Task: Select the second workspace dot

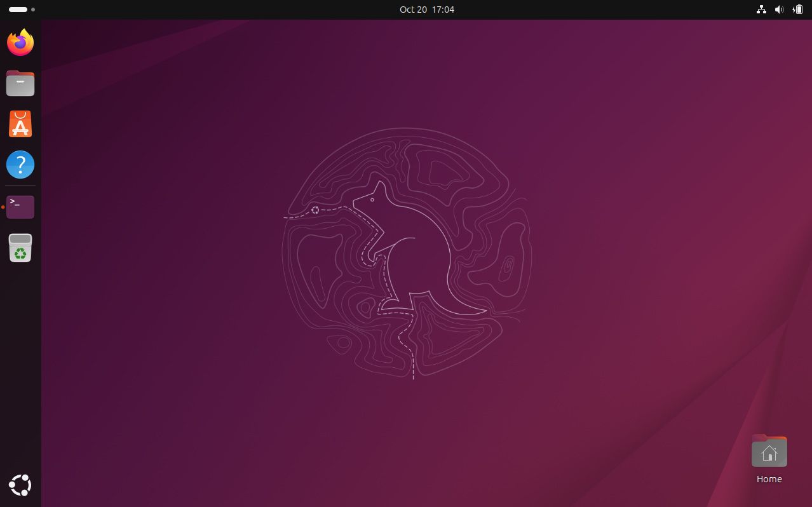Action: (x=33, y=10)
